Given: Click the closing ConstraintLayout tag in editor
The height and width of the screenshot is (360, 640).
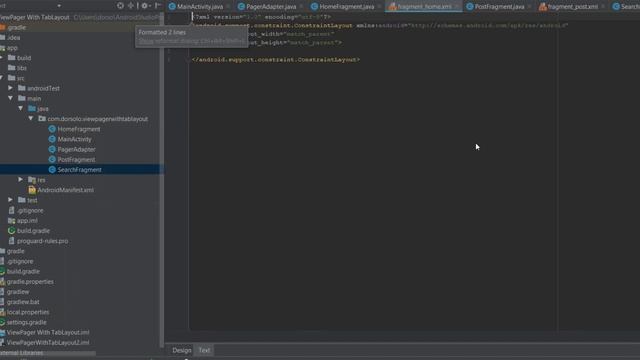Looking at the screenshot, I should coord(276,60).
